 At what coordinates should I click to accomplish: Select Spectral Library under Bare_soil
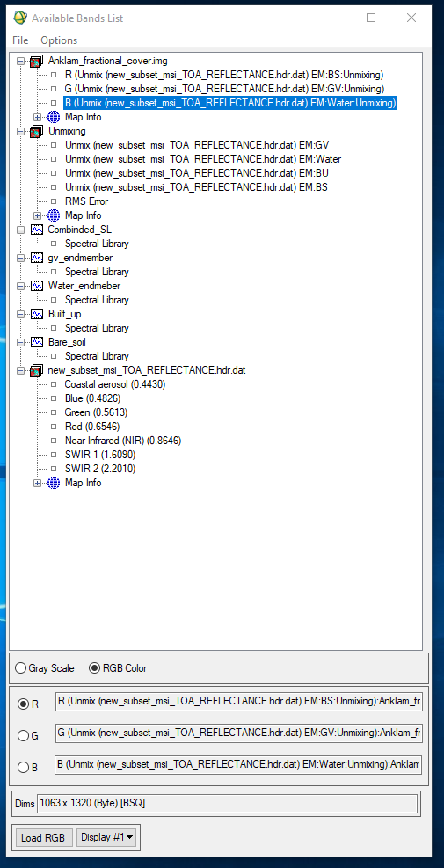click(x=97, y=356)
